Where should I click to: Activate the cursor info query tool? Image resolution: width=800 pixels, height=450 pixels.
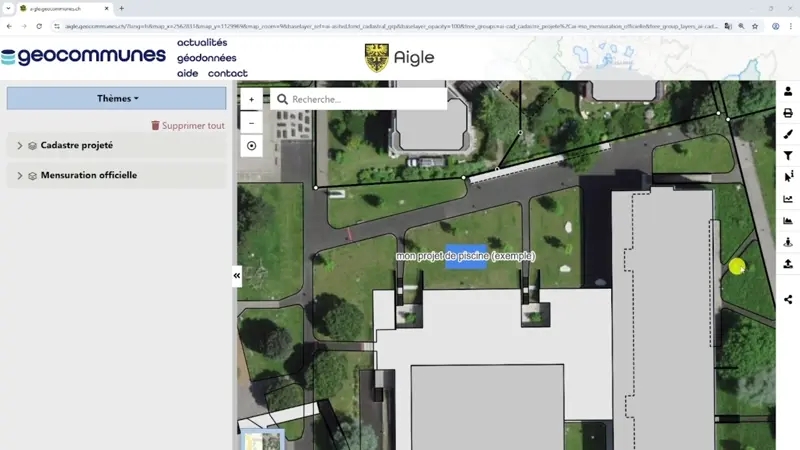pos(788,177)
